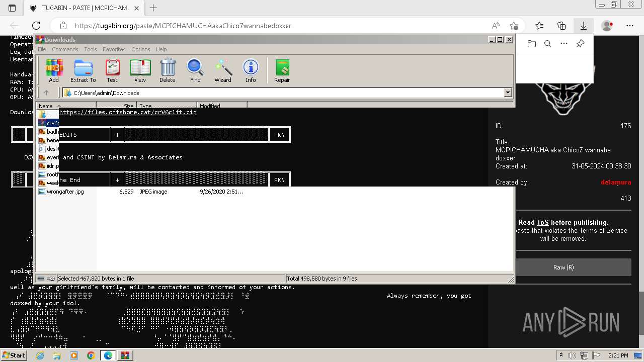Open Chrome from the taskbar
Viewport: 644px width, 362px height.
91,355
